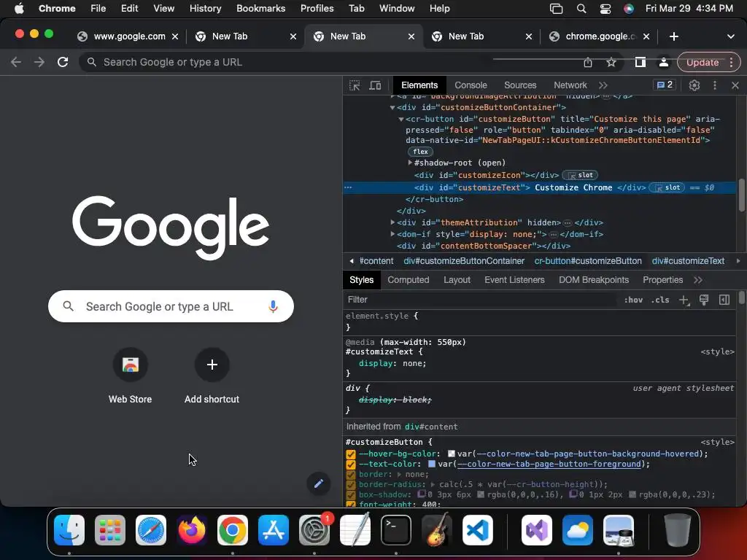Open the --hover-bg-color color swatch
Screen dimensions: 747x560
coord(451,454)
